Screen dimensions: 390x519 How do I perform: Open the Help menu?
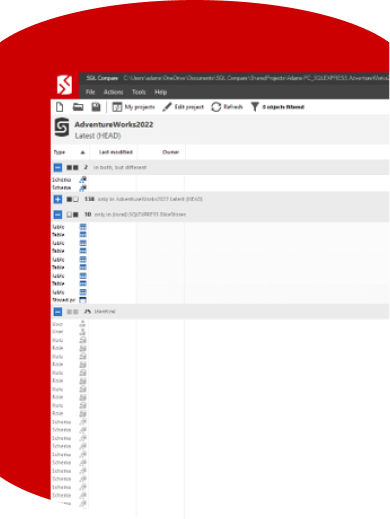point(161,92)
